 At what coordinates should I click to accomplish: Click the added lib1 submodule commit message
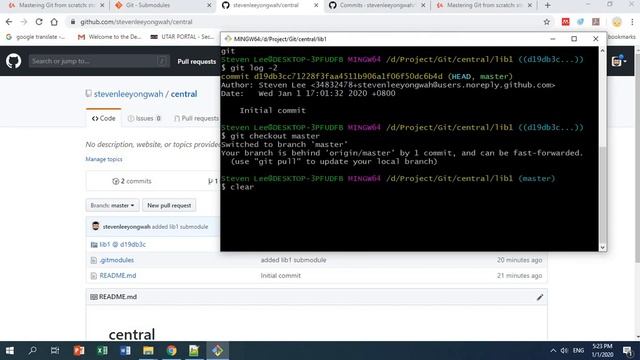point(293,260)
